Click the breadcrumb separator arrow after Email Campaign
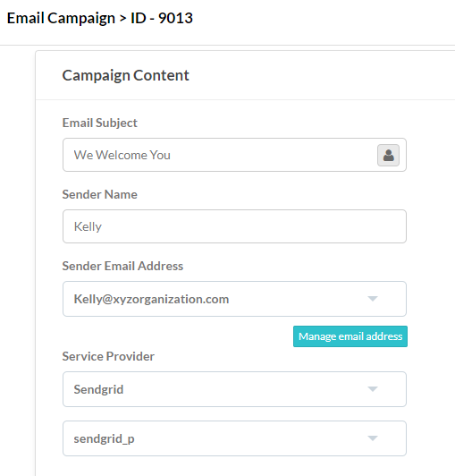 click(122, 19)
